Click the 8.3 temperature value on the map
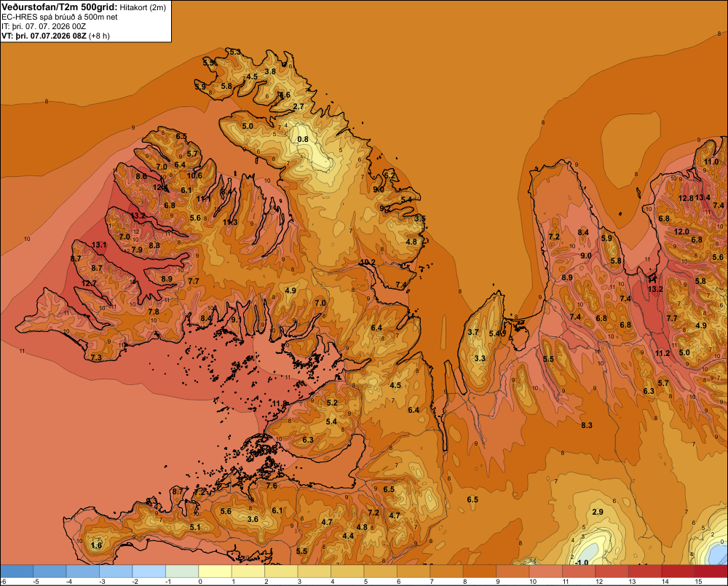The width and height of the screenshot is (728, 586). point(587,425)
